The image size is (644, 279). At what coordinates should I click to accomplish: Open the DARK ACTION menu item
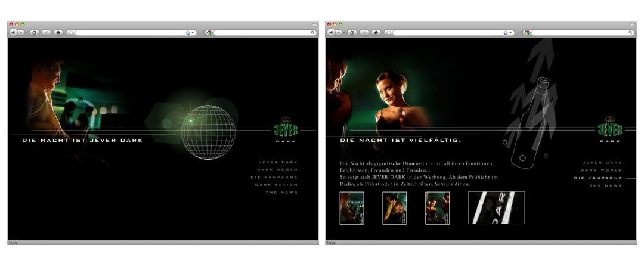point(277,185)
